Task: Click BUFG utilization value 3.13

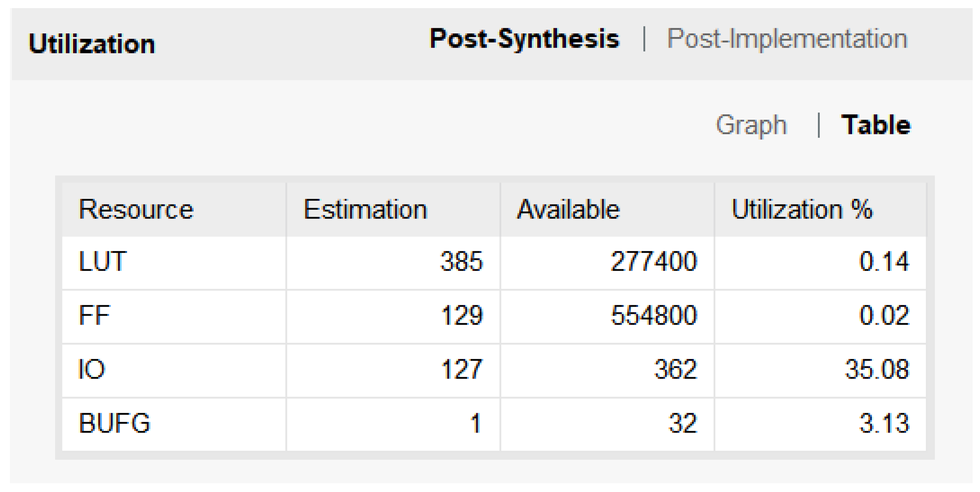Action: 884,423
